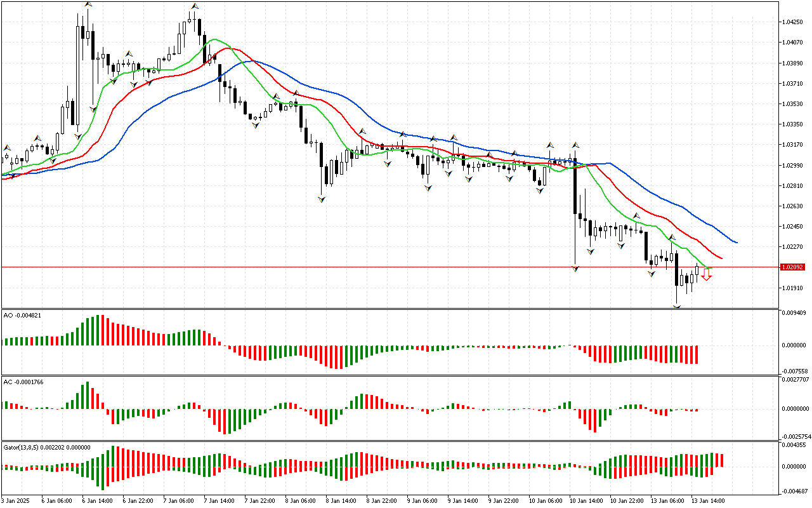This screenshot has height=508, width=812.
Task: Click the 3 Jan 2025 date label
Action: [x=16, y=500]
